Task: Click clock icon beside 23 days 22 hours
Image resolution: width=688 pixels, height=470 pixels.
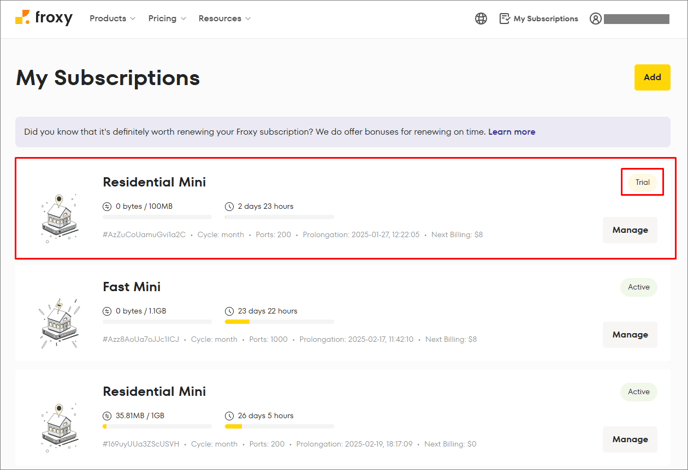Action: (x=229, y=311)
